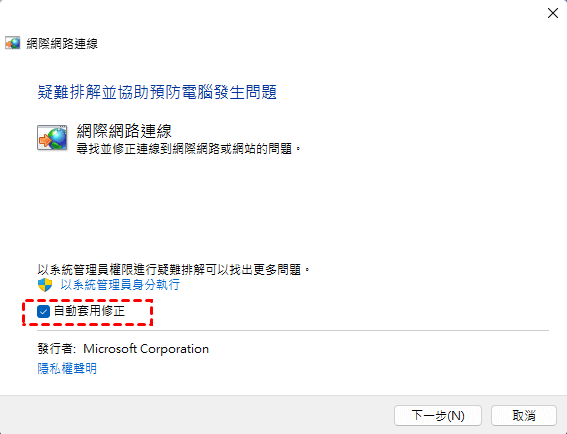Close the troubleshooter with the X icon
This screenshot has width=567, height=434.
pos(553,13)
